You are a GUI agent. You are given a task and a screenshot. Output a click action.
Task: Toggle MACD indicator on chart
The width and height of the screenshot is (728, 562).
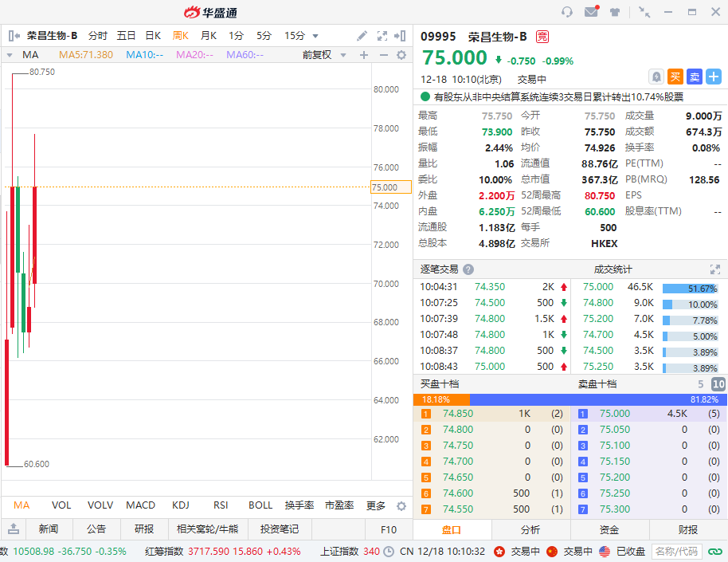pyautogui.click(x=140, y=505)
